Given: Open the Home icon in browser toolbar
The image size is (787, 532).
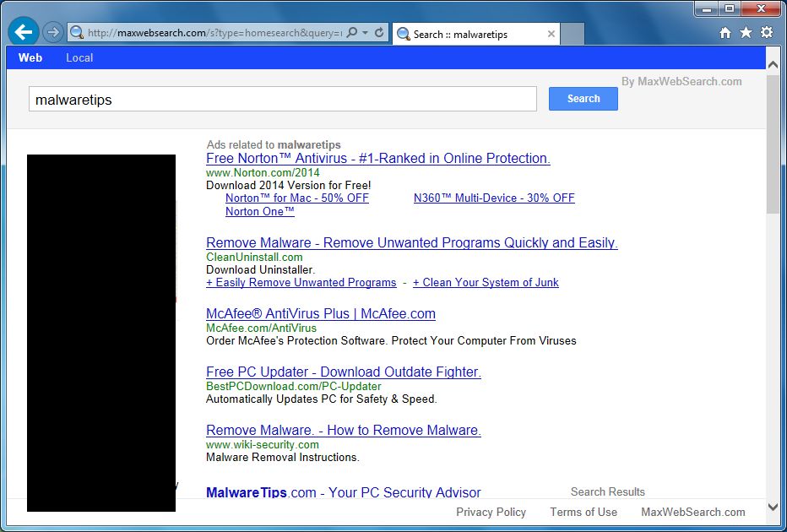Looking at the screenshot, I should (x=725, y=33).
